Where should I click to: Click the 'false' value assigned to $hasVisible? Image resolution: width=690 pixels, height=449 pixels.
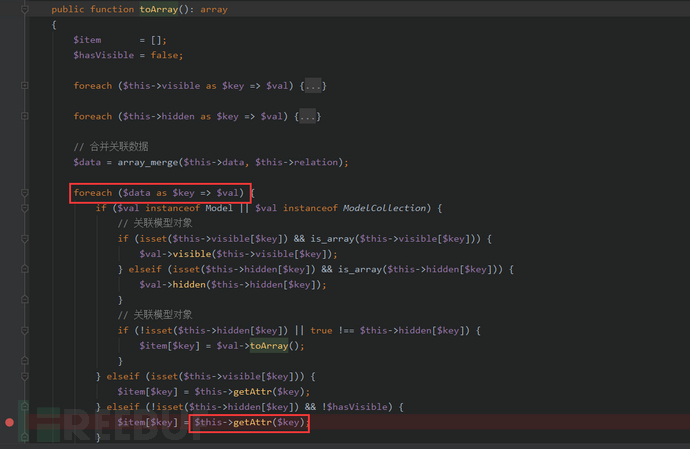pos(166,55)
